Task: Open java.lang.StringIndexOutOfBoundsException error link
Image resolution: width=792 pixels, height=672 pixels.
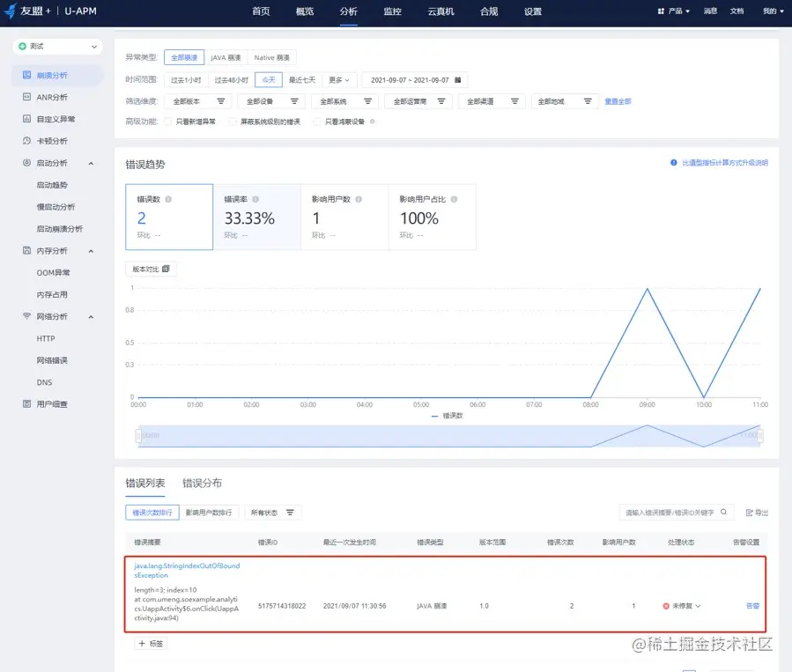Action: click(x=187, y=571)
